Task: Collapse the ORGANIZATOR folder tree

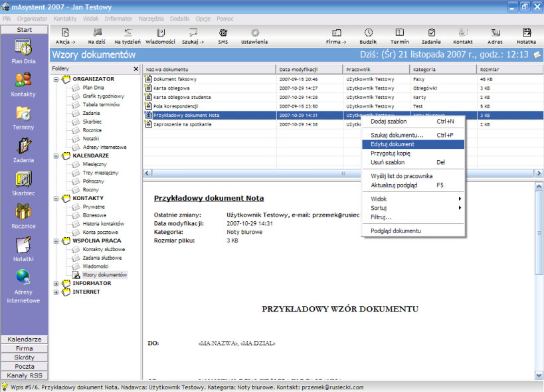Action: pyautogui.click(x=56, y=80)
